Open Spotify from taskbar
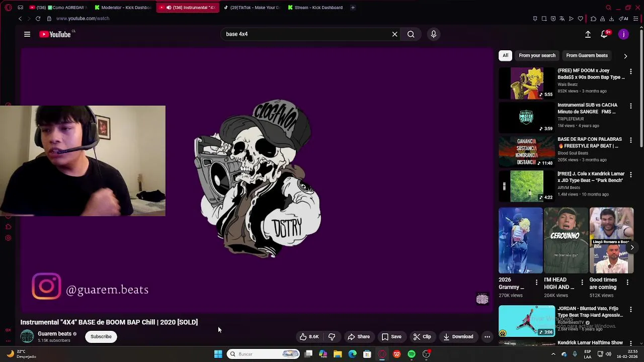This screenshot has width=644, height=362. pos(412,354)
